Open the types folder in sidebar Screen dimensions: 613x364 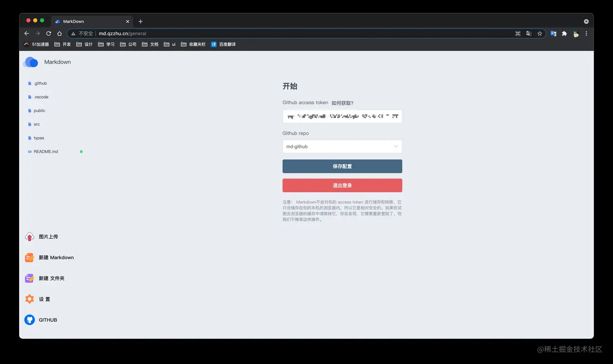point(39,138)
